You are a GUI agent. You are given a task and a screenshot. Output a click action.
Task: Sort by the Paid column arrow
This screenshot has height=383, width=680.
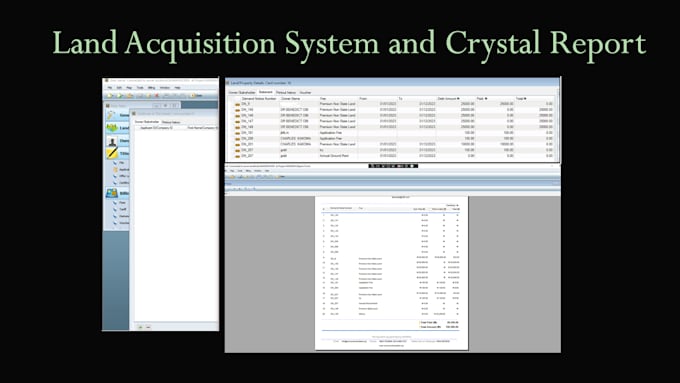tap(486, 99)
